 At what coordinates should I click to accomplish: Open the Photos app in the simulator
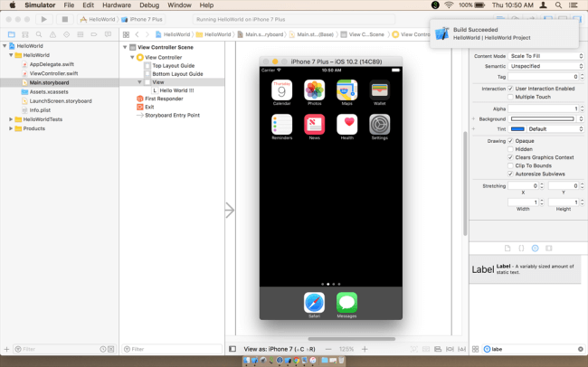(x=314, y=90)
